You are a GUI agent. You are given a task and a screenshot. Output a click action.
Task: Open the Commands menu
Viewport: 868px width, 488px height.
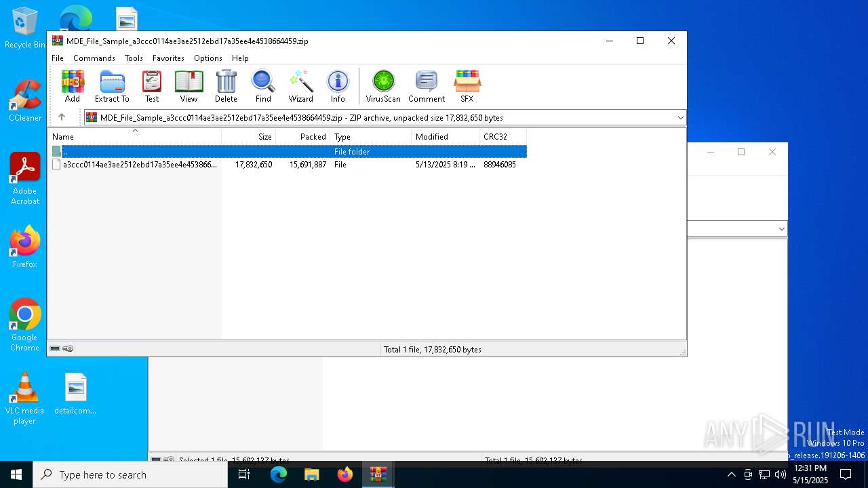pyautogui.click(x=94, y=58)
